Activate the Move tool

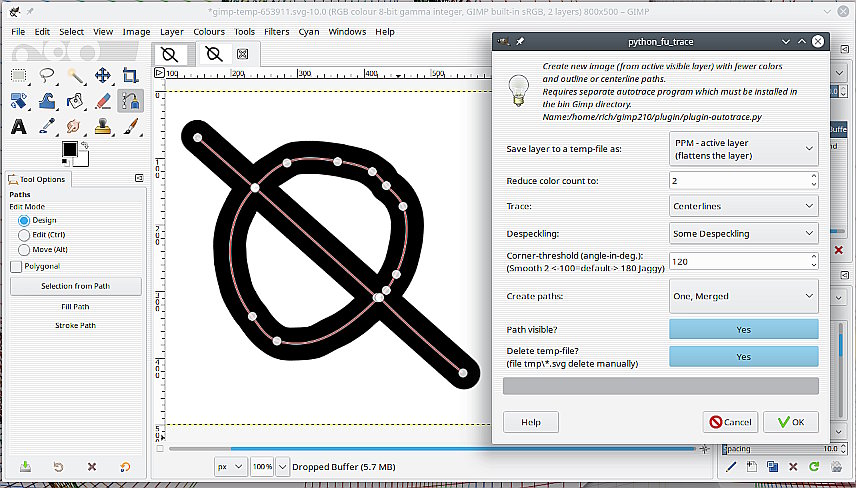coord(103,75)
